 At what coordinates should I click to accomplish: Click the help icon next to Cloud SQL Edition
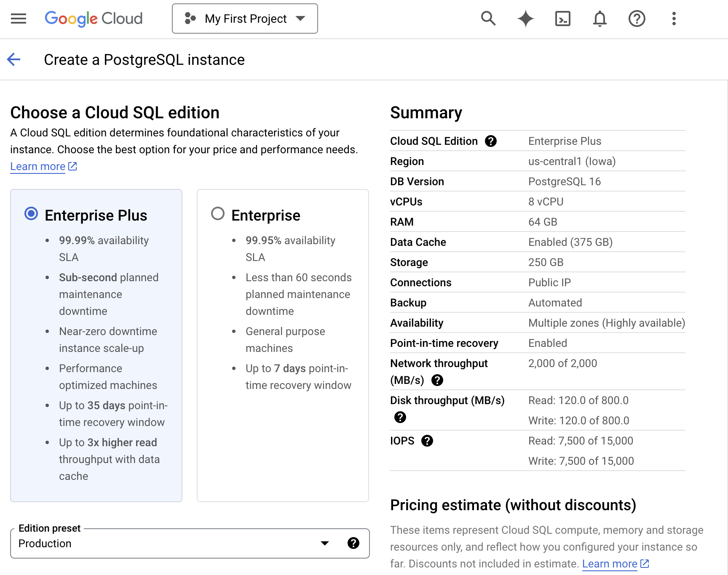coord(491,141)
